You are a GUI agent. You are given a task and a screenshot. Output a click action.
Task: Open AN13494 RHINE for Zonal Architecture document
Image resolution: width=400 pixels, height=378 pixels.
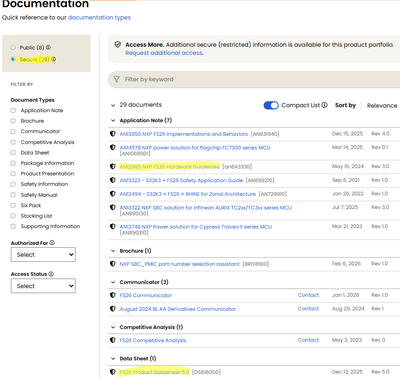[x=188, y=194]
